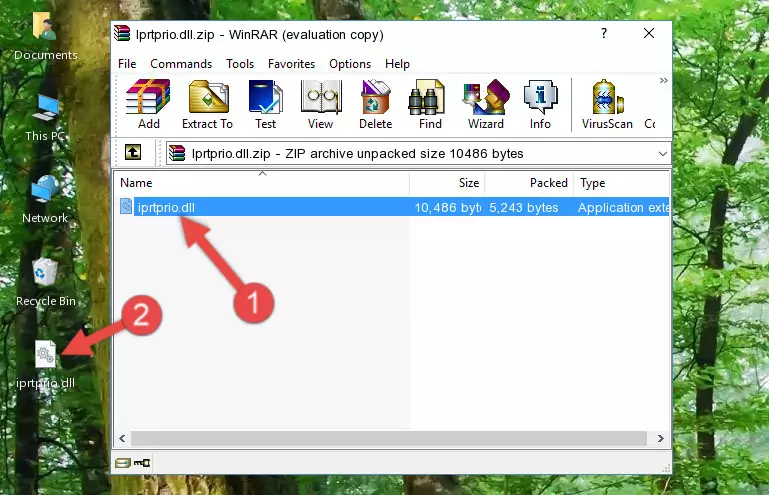The height and width of the screenshot is (495, 769).
Task: Sort by Size column header
Action: click(447, 183)
